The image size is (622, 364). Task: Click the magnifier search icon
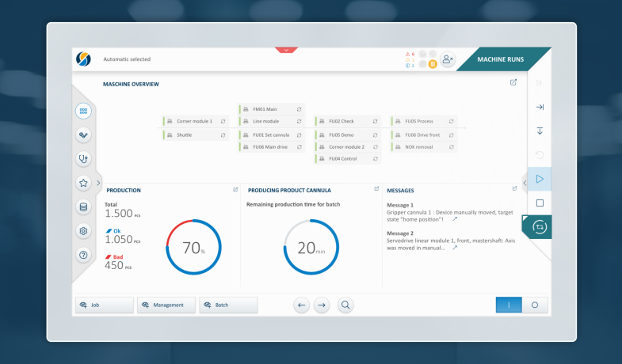coord(346,305)
